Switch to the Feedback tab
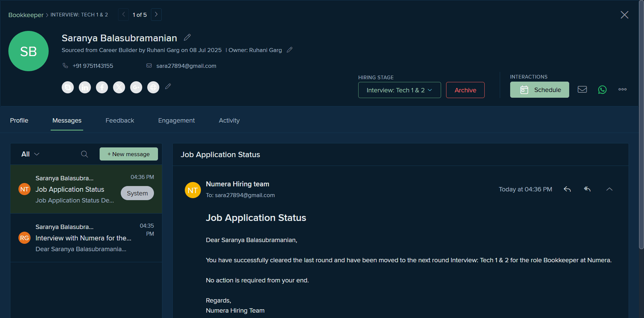This screenshot has height=318, width=644. pyautogui.click(x=120, y=121)
